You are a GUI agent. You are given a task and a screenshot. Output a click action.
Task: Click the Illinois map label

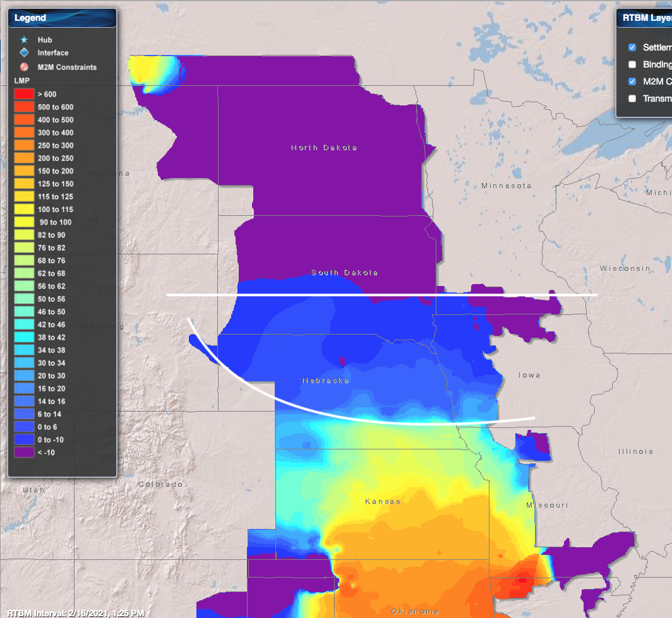point(636,451)
